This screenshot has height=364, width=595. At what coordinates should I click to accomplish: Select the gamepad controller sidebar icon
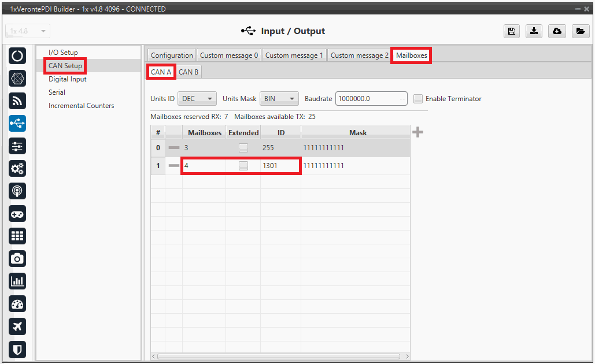pyautogui.click(x=18, y=213)
